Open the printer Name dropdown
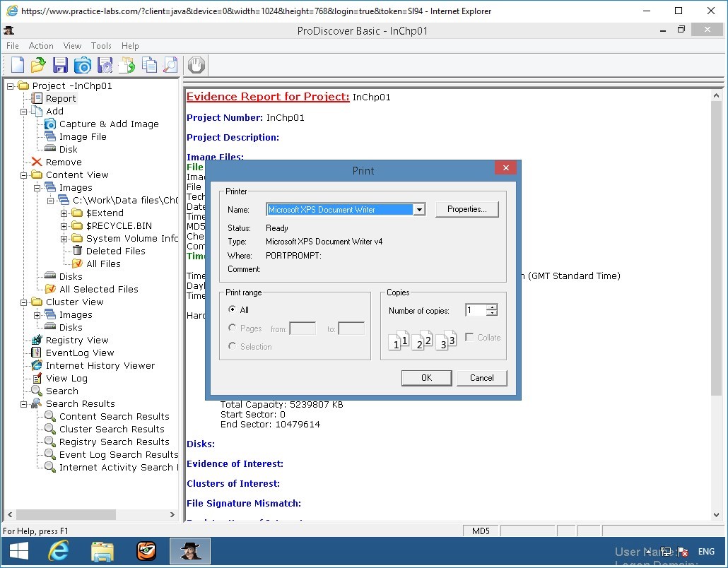The width and height of the screenshot is (728, 568). click(419, 210)
